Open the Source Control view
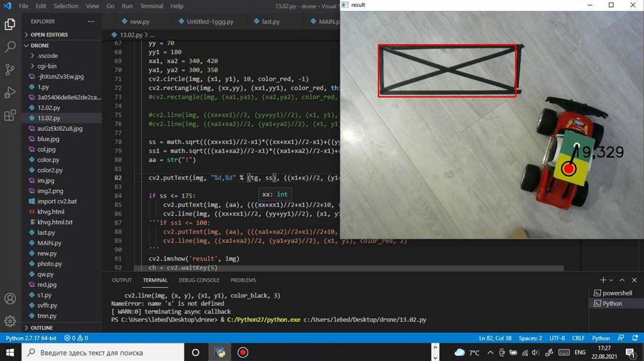 pyautogui.click(x=10, y=69)
